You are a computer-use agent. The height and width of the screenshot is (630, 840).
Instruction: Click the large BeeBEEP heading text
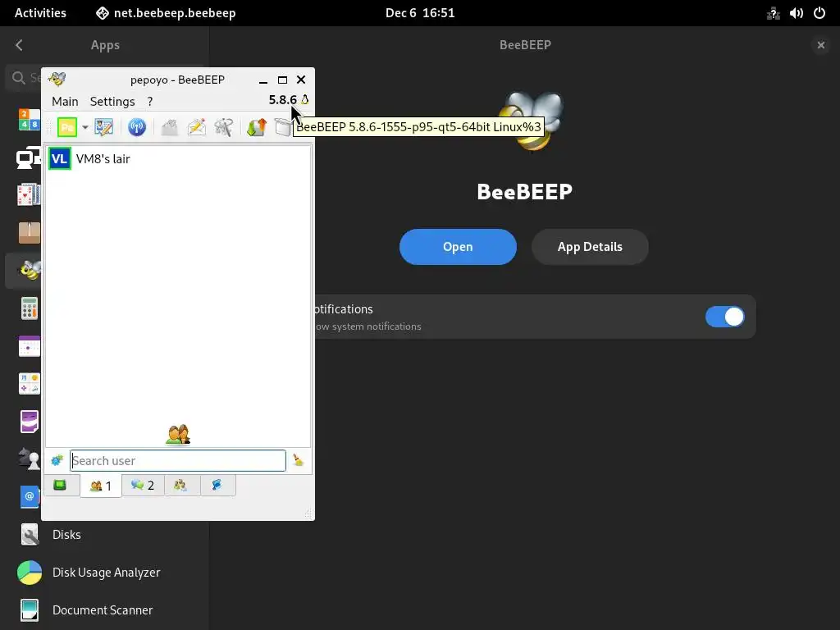tap(525, 192)
